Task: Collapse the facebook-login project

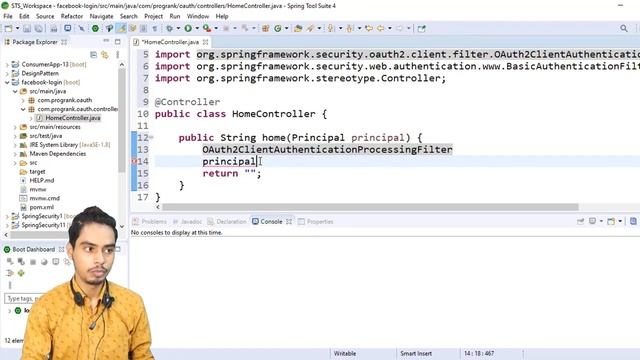Action: [x=7, y=82]
